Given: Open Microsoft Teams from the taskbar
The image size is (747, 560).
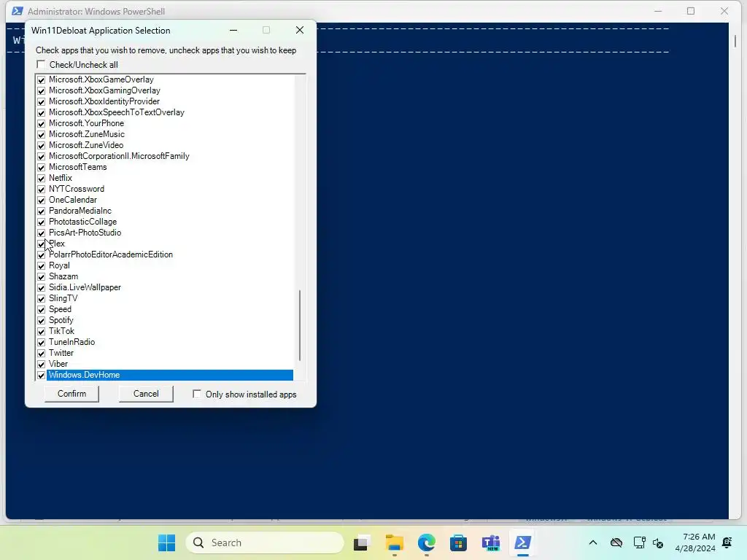Looking at the screenshot, I should (491, 542).
